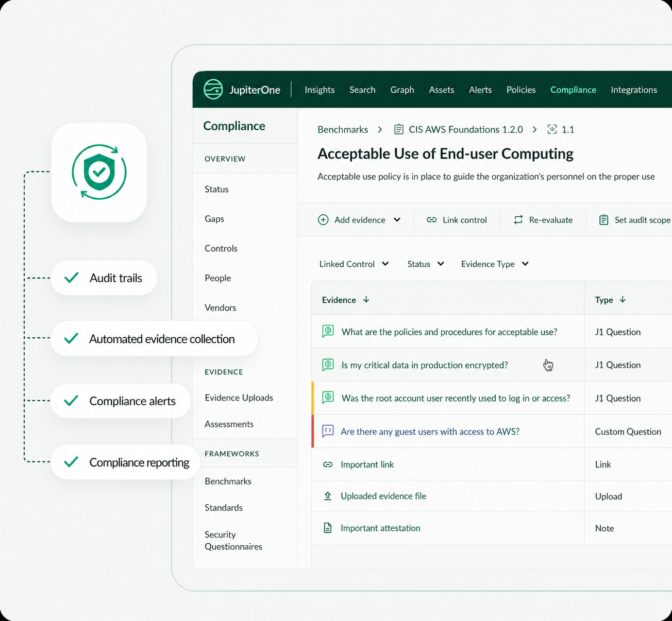Click the Note type cell
The width and height of the screenshot is (672, 621).
pyautogui.click(x=604, y=528)
